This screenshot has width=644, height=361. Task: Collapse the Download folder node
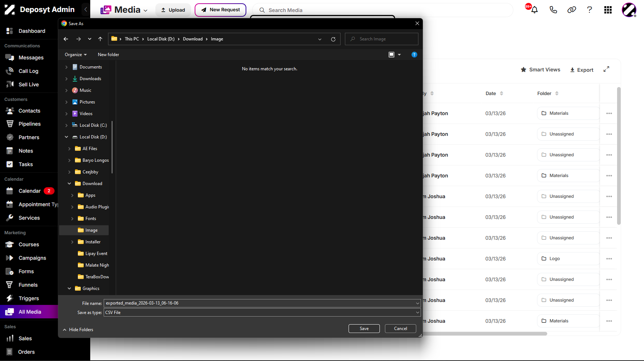point(69,184)
